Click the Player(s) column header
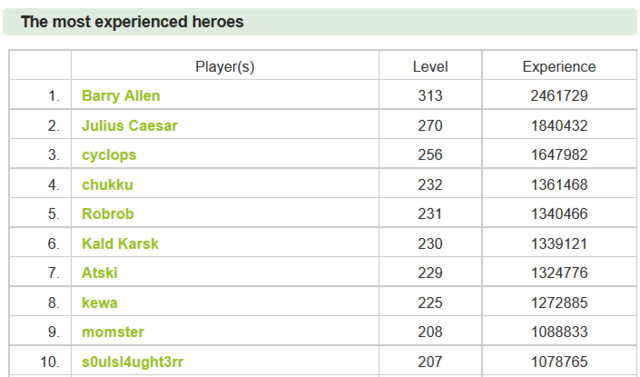 pyautogui.click(x=225, y=67)
